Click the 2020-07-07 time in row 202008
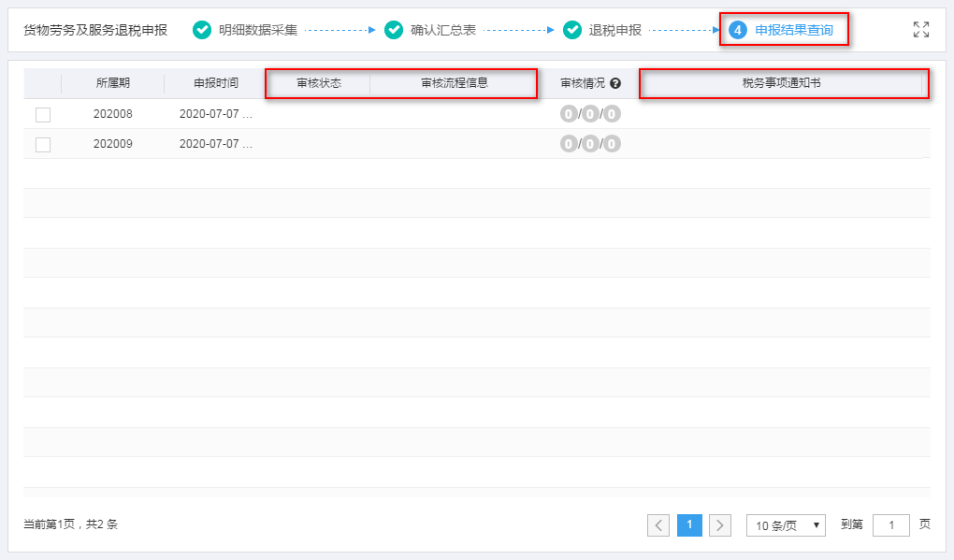The height and width of the screenshot is (560, 954). 215,114
